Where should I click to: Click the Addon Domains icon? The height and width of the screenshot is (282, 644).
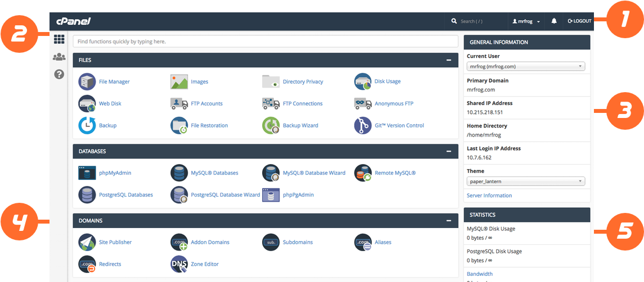pyautogui.click(x=179, y=242)
